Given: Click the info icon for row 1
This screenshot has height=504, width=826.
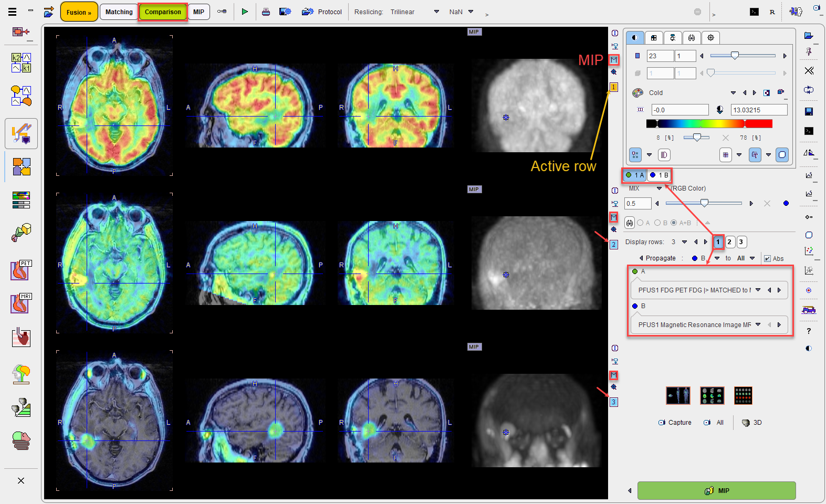Looking at the screenshot, I should (614, 33).
